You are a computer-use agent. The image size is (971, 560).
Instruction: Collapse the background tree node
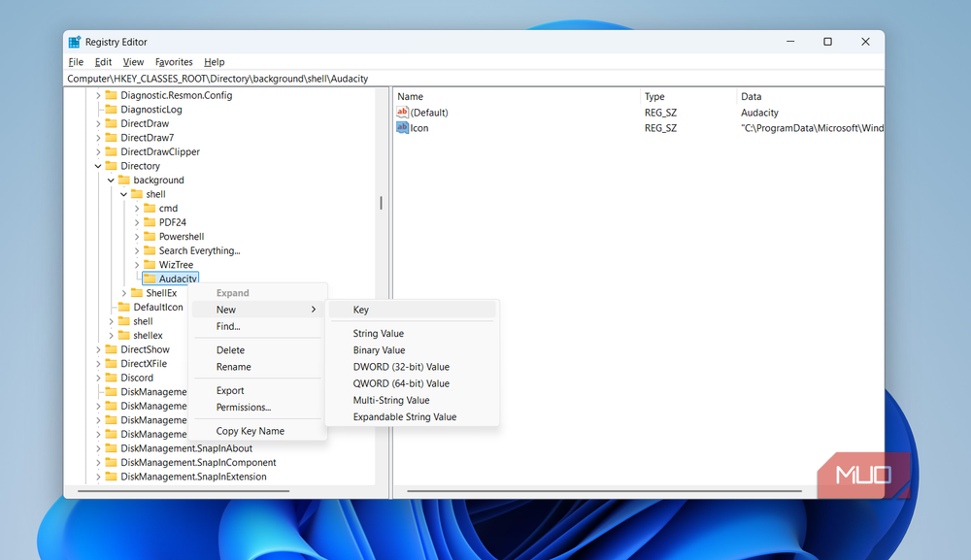[111, 181]
